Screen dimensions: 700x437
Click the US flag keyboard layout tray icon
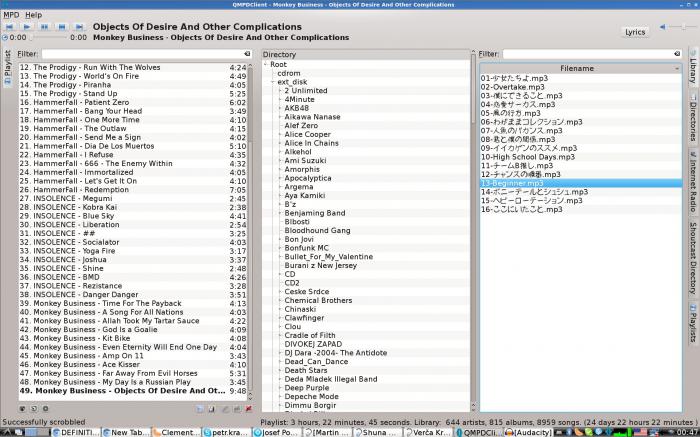[x=638, y=432]
